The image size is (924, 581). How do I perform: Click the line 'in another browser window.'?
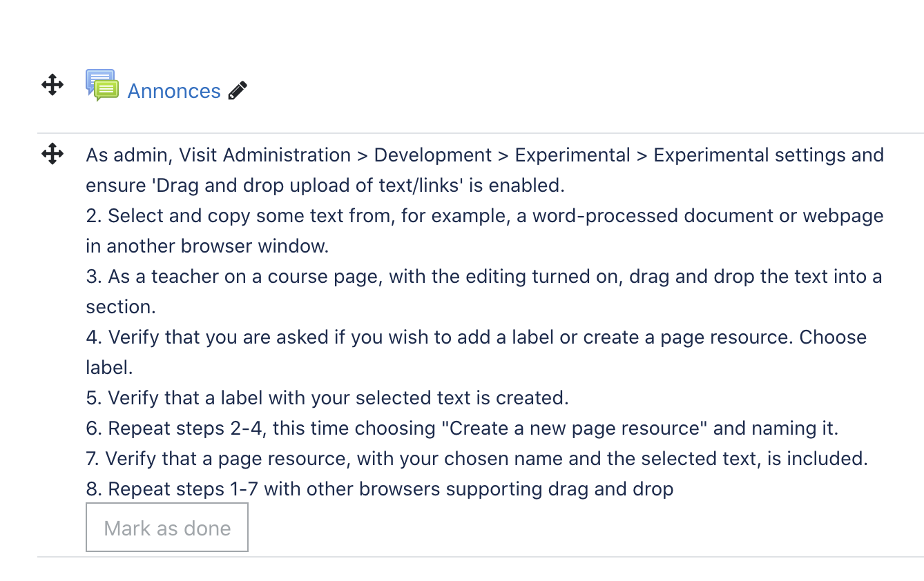207,246
